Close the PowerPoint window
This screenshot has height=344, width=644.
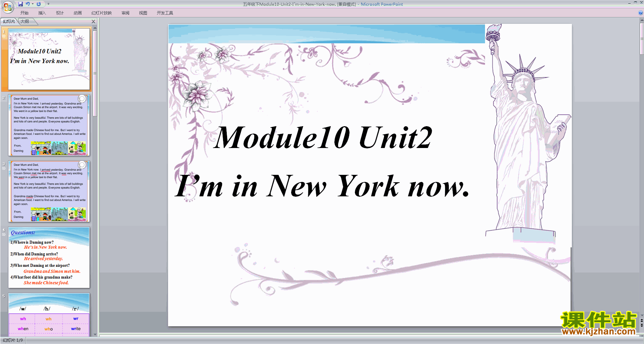point(641,3)
